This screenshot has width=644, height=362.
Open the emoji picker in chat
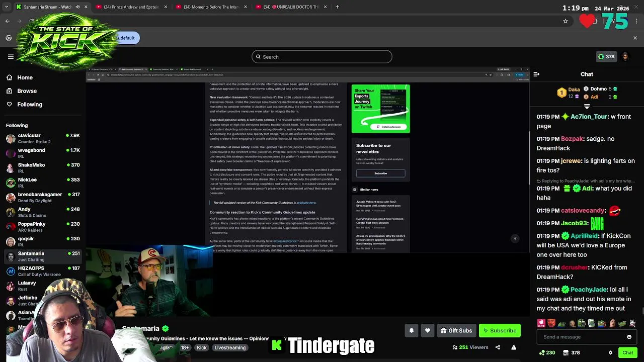pos(629,337)
